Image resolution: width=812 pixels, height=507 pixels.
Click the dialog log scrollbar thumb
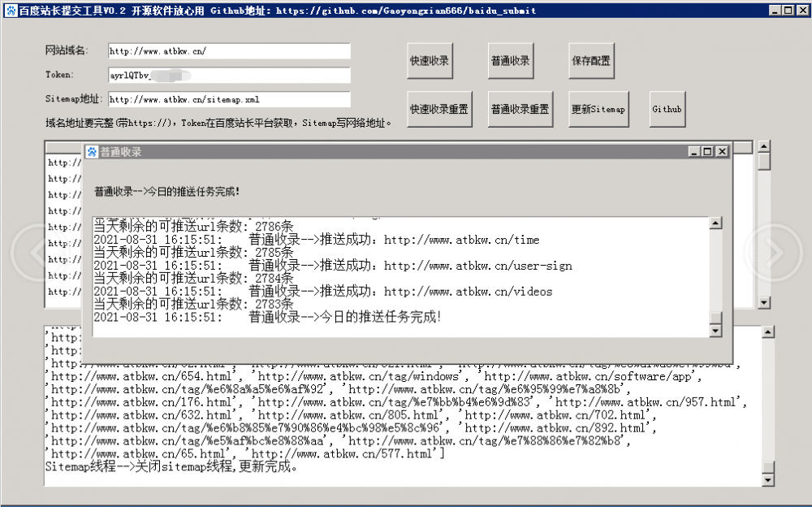click(x=715, y=318)
